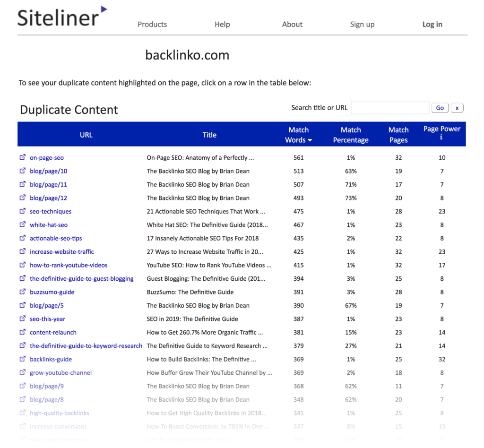Click the Sign up link

coord(362,24)
